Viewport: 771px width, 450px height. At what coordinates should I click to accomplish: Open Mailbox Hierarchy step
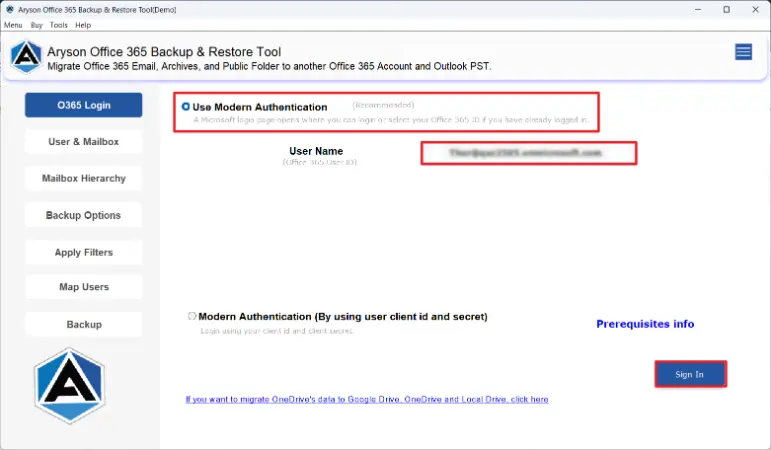(x=84, y=179)
